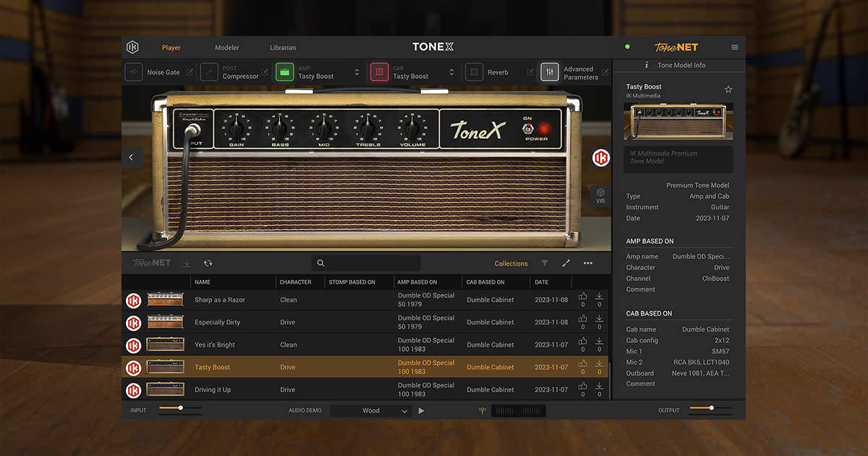Toggle the amp power switch
The width and height of the screenshot is (868, 456).
tap(527, 129)
